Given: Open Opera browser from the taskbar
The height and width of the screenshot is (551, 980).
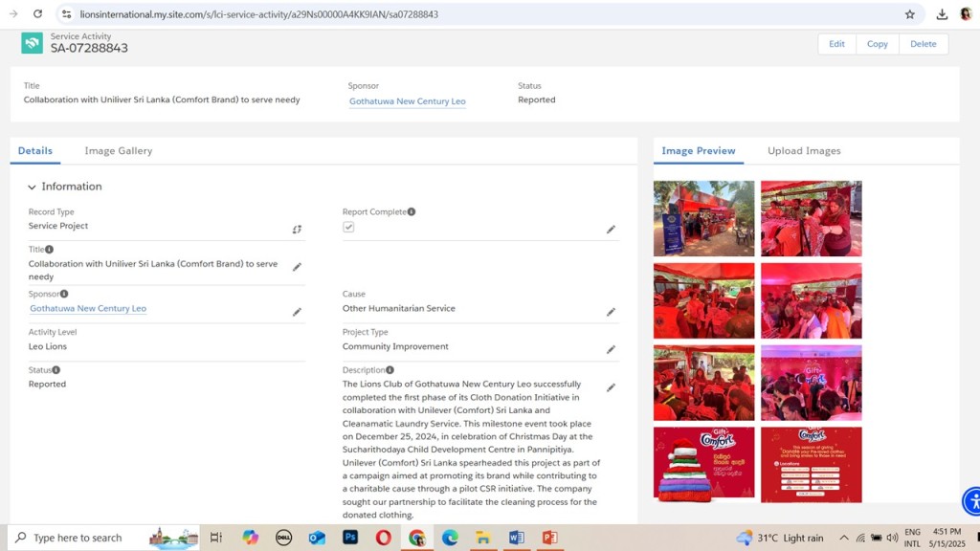Looking at the screenshot, I should pyautogui.click(x=383, y=538).
